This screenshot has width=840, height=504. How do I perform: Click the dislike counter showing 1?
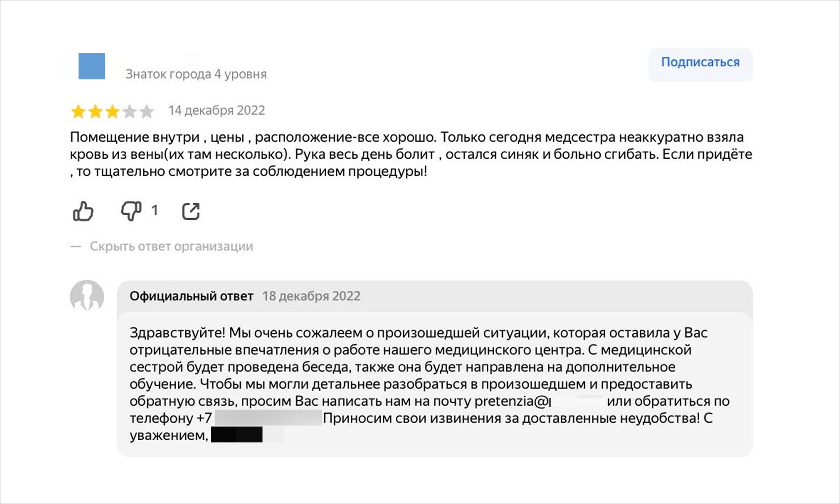[155, 211]
